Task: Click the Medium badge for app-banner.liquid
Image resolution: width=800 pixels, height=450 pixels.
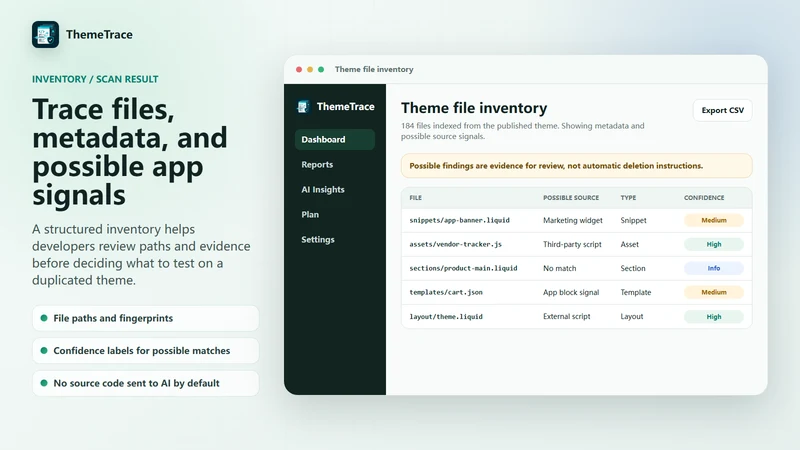Action: click(714, 220)
